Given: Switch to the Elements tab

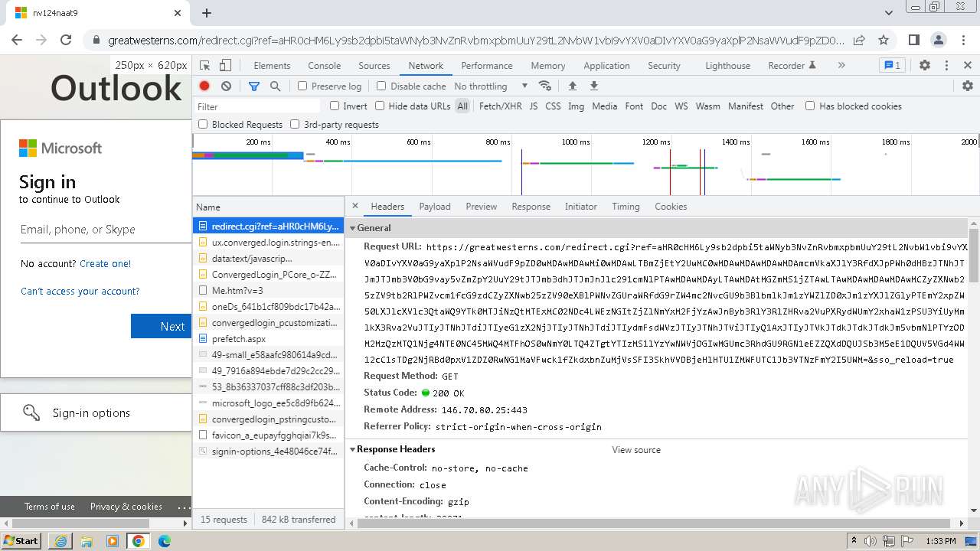Looking at the screenshot, I should point(272,66).
